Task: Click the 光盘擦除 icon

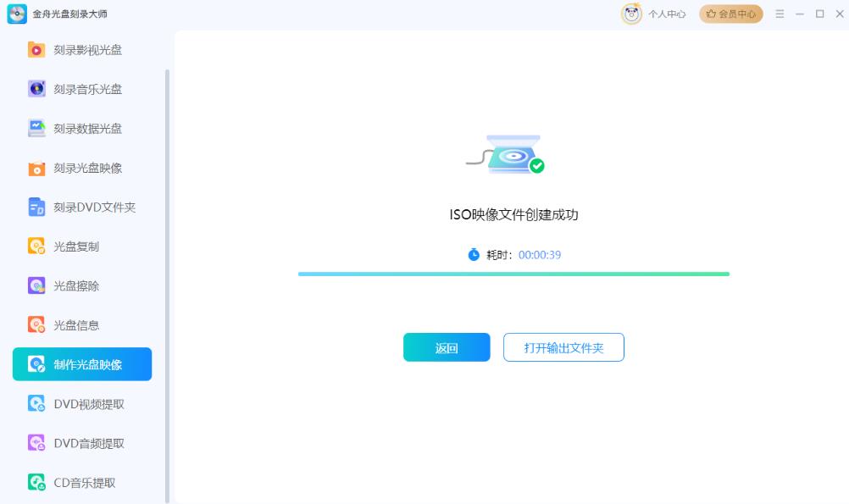Action: click(36, 285)
